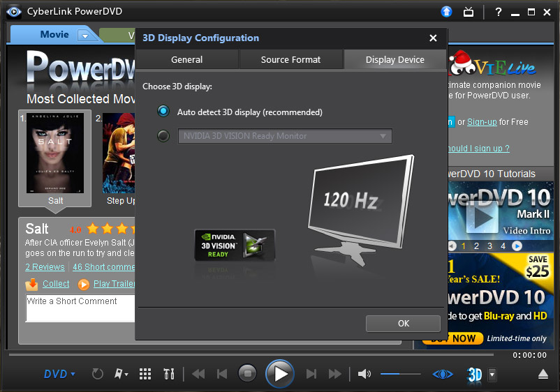Open the bookmark icon menu
The image size is (560, 392).
click(121, 374)
